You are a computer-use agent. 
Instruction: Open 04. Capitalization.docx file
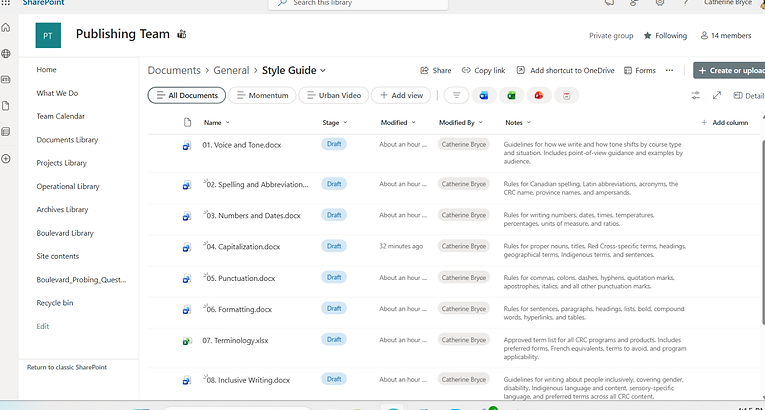tap(243, 247)
